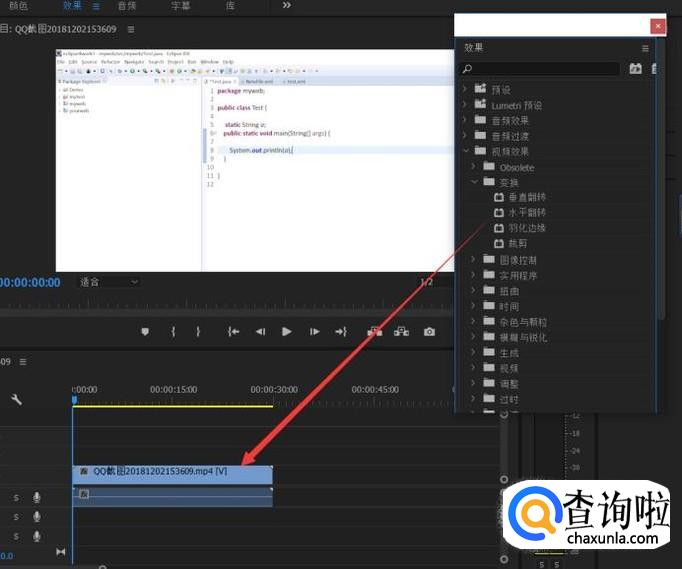Image resolution: width=682 pixels, height=569 pixels.
Task: Step back one frame
Action: 260,332
